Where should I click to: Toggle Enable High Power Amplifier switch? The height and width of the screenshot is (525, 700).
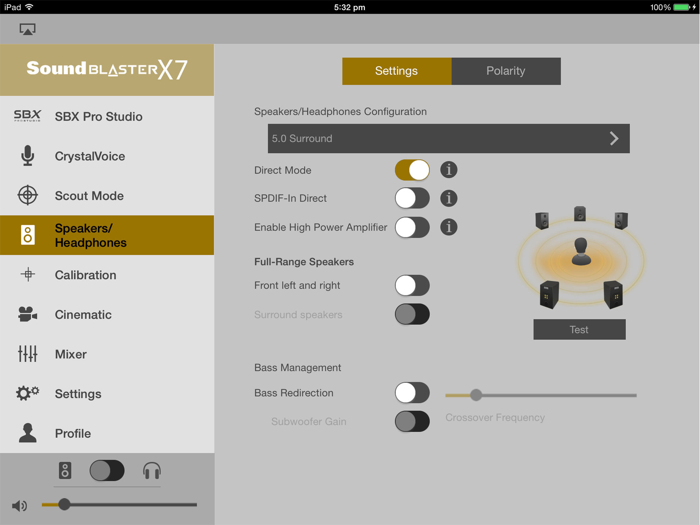pyautogui.click(x=412, y=227)
